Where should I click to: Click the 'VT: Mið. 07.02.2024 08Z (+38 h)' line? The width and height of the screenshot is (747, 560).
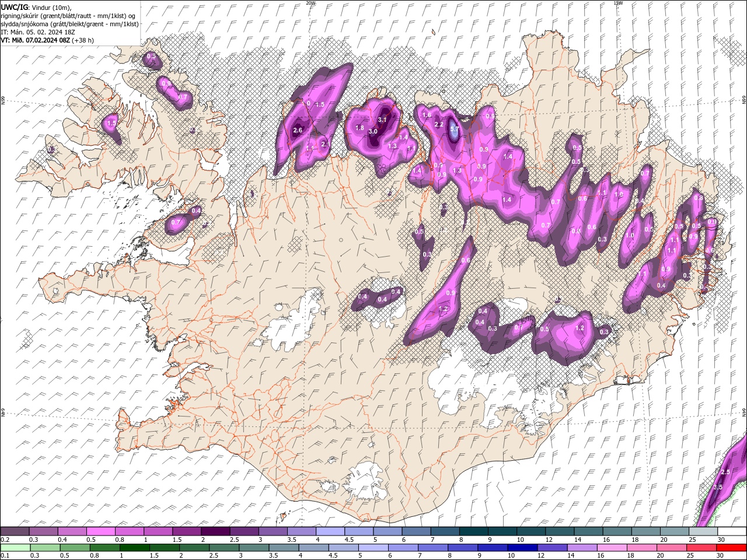point(47,40)
